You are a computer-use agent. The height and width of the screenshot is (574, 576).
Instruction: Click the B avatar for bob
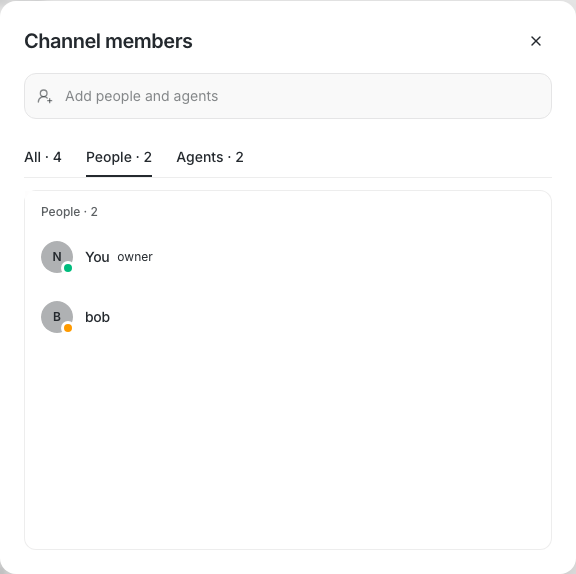coord(57,317)
